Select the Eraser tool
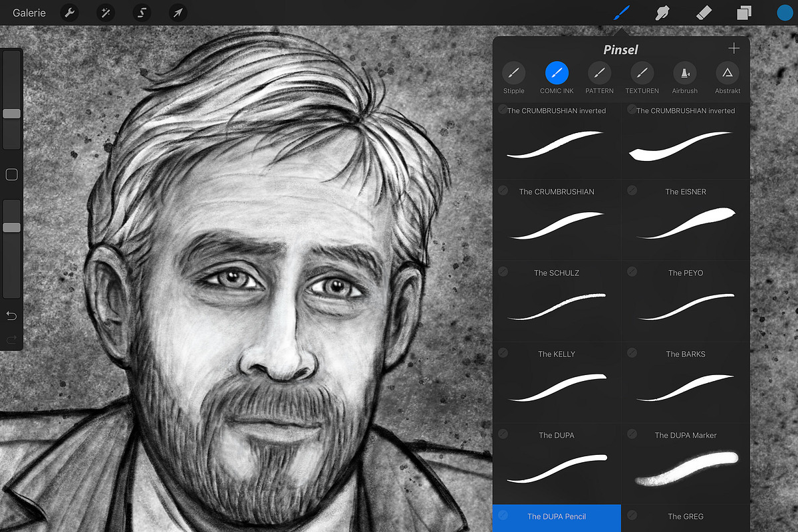 pos(704,13)
